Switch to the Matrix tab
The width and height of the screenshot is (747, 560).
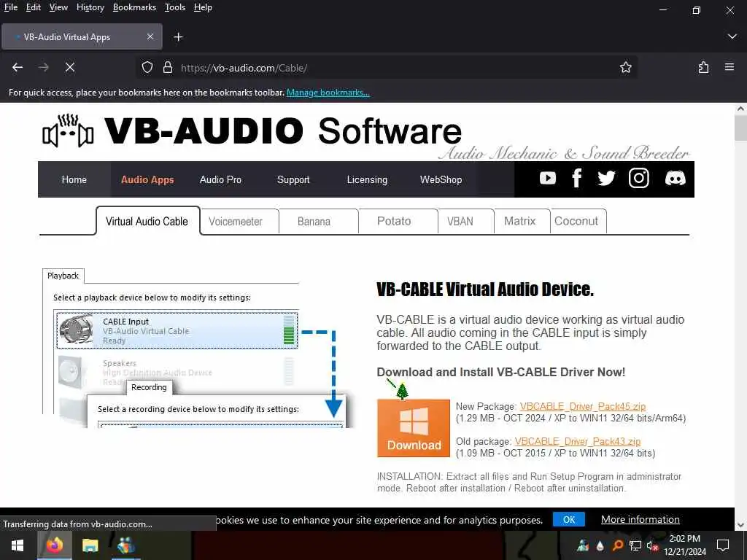[x=519, y=222]
